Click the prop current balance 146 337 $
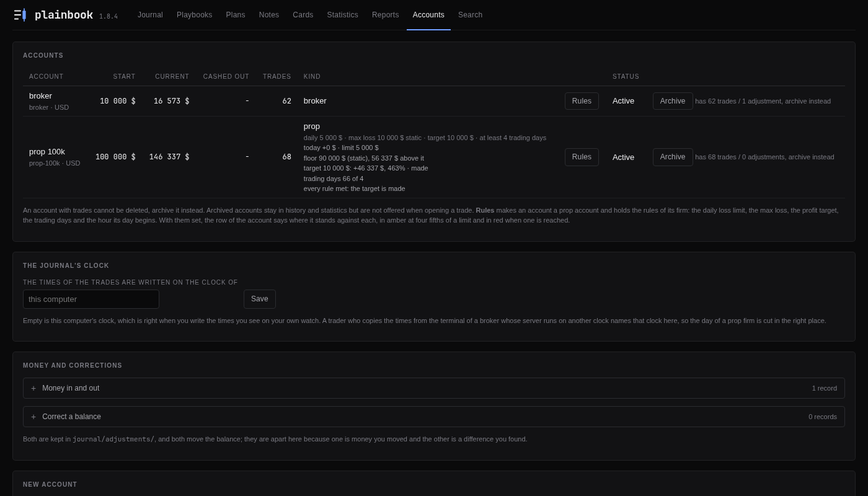The image size is (868, 496). pos(169,157)
